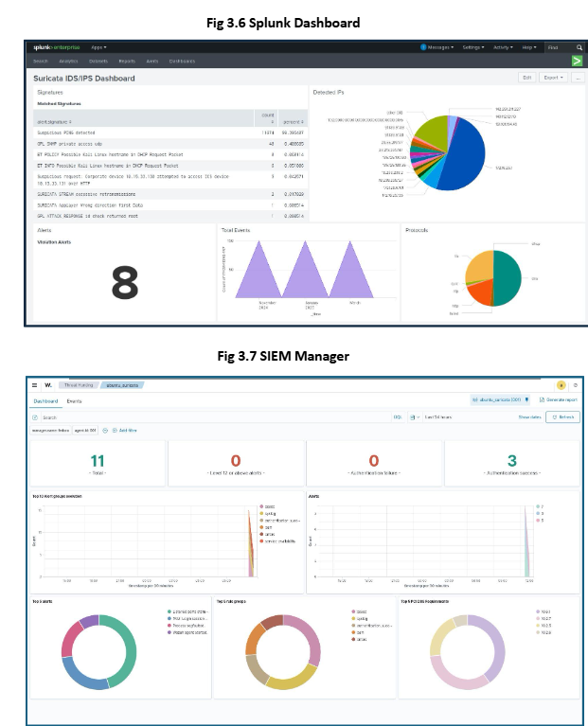Open the Apps dropdown in Splunk bar
Viewport: 588px width, 726px height.
[x=98, y=46]
